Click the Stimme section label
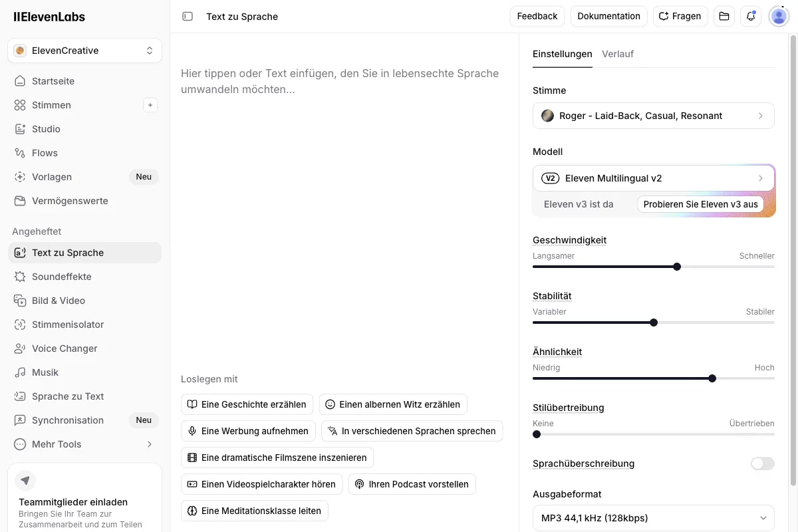Viewport: 798px width, 532px height. [x=549, y=90]
